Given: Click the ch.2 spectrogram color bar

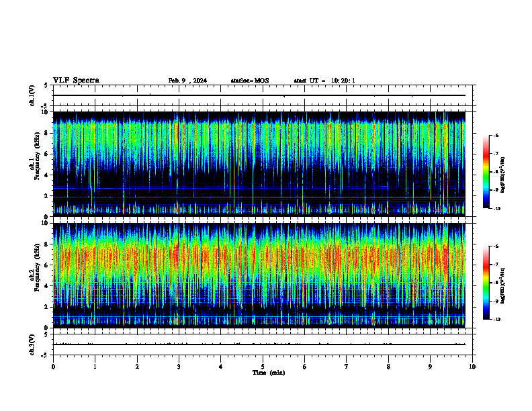Looking at the screenshot, I should (x=486, y=283).
